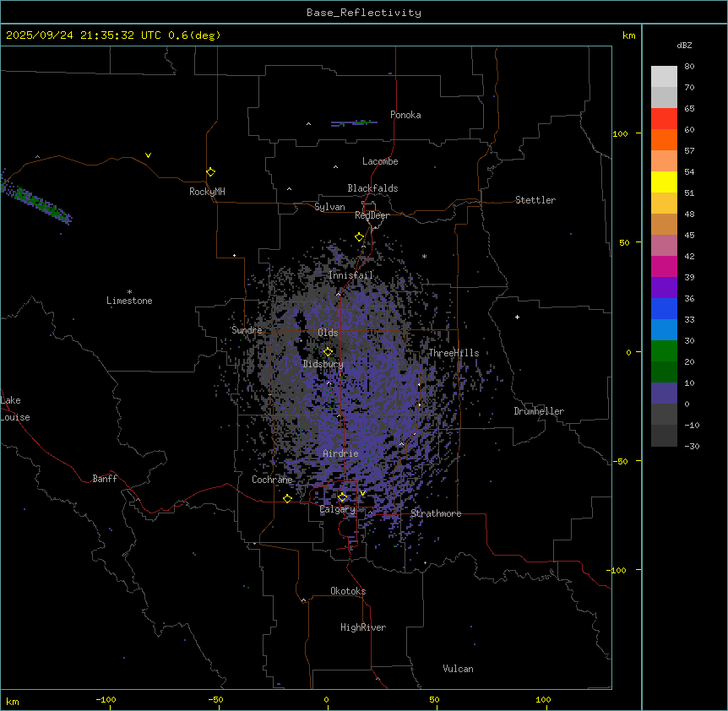Screen dimensions: 728x711
Task: Click the yellow diamond marker south of RedDeer
Action: point(359,237)
